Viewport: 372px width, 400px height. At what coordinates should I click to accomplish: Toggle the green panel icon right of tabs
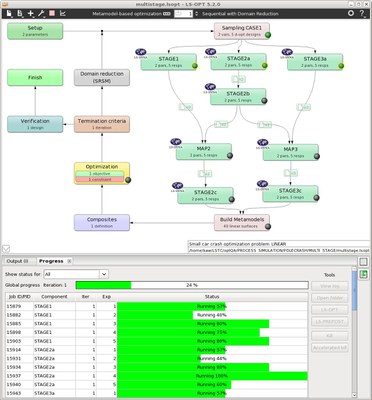pyautogui.click(x=363, y=274)
